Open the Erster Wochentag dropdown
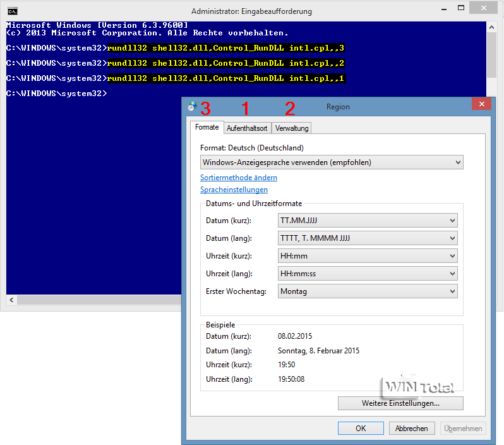The width and height of the screenshot is (504, 445). pos(368,291)
